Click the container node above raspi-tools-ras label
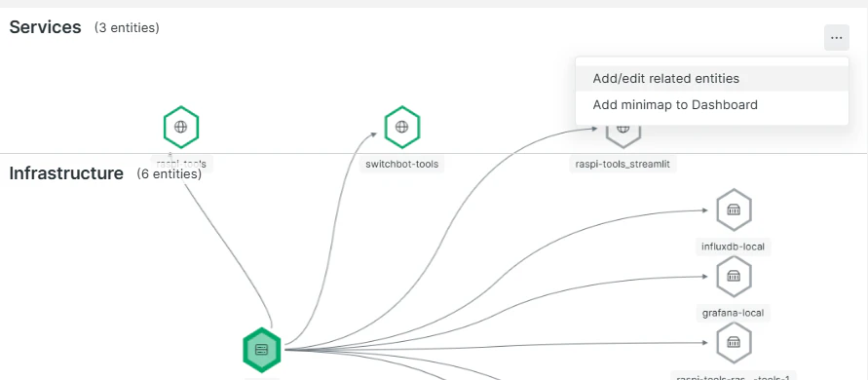Image resolution: width=868 pixels, height=380 pixels. pos(734,342)
